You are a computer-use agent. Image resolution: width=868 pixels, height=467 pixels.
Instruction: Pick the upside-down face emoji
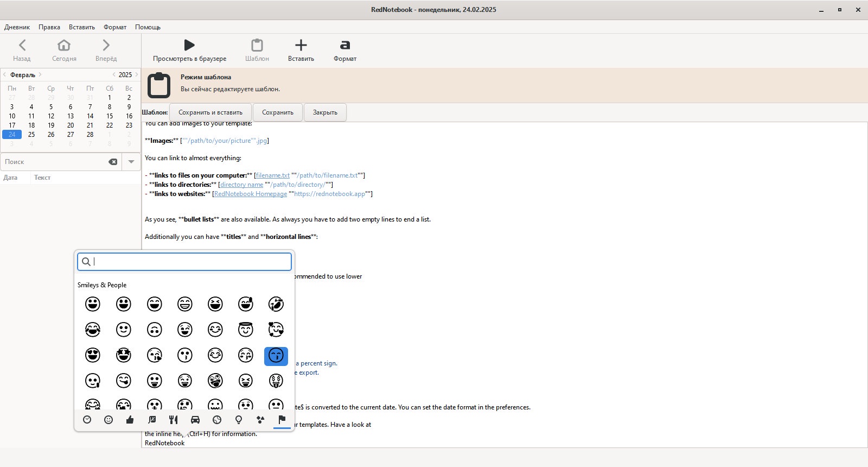155,329
